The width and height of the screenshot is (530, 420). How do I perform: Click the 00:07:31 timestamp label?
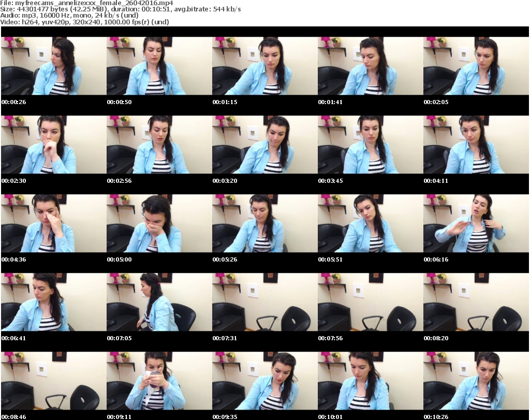[x=225, y=338]
